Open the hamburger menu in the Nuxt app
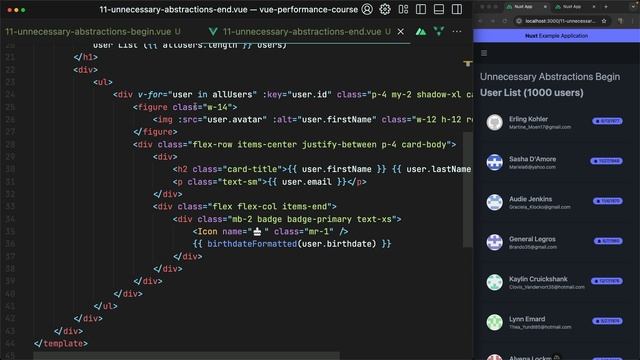Image resolution: width=640 pixels, height=360 pixels. (x=484, y=53)
